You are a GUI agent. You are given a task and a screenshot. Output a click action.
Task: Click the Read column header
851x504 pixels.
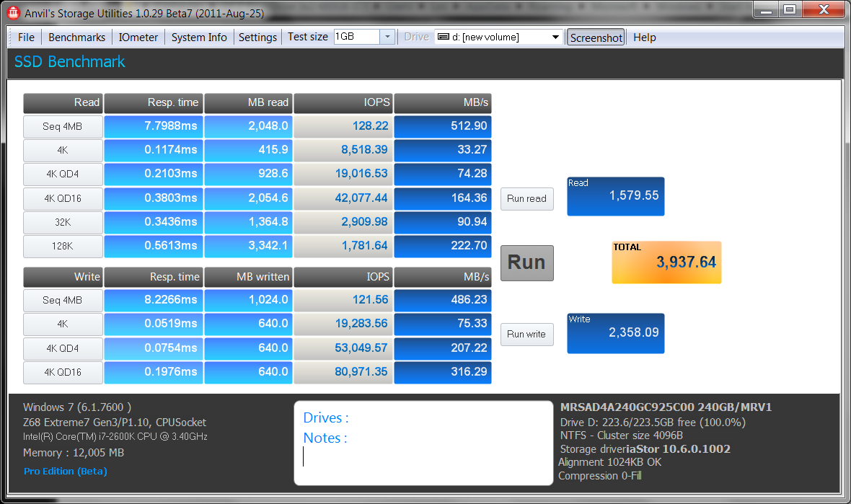point(63,103)
